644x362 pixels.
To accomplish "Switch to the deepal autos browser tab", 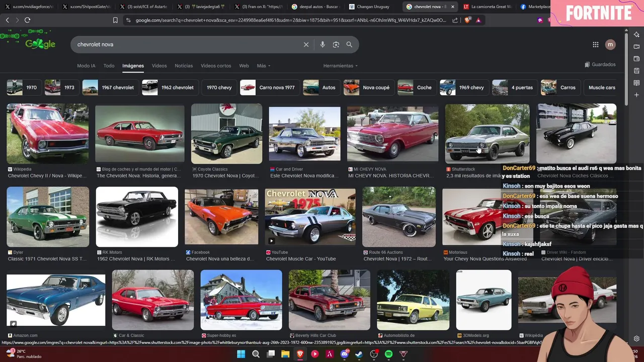I will click(x=316, y=7).
